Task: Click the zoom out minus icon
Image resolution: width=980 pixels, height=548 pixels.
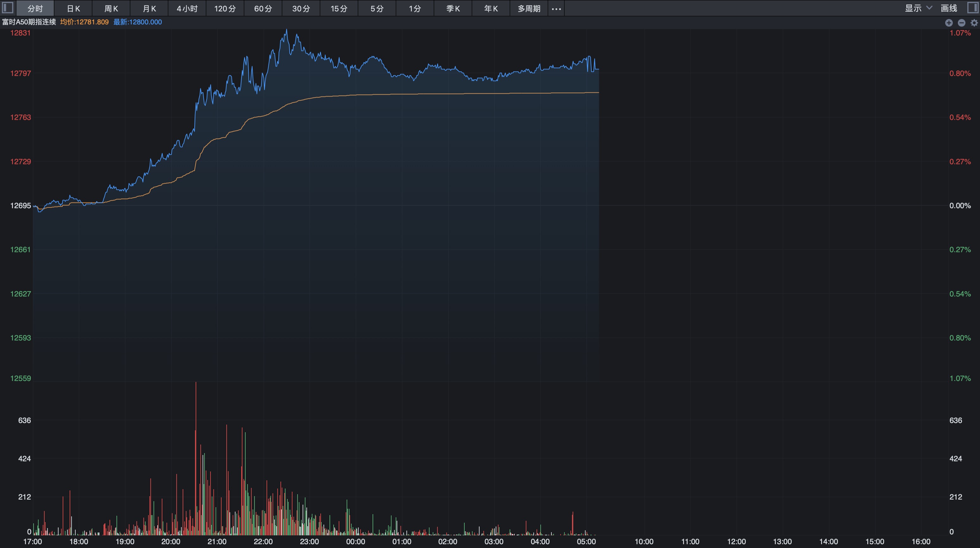Action: [961, 23]
